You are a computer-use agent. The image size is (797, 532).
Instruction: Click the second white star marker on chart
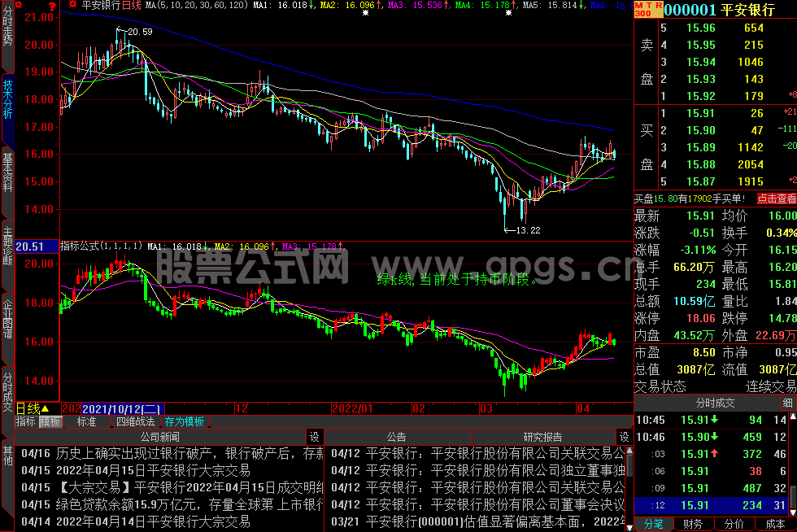(509, 13)
